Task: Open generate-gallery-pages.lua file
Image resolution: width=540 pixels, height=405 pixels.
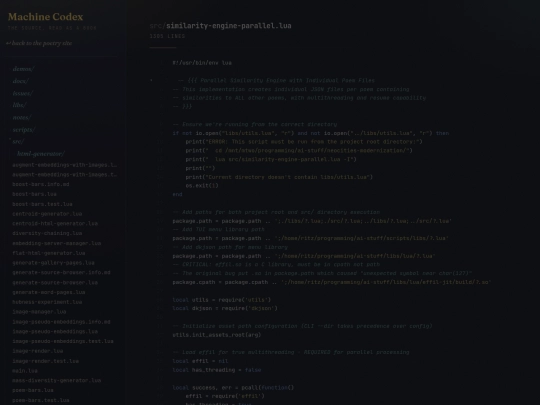Action: [53, 263]
